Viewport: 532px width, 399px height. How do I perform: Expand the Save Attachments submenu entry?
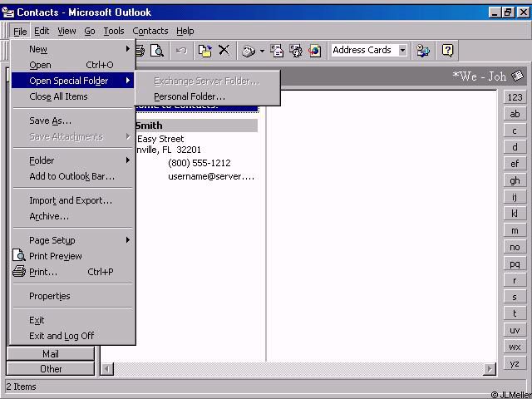tap(73, 136)
